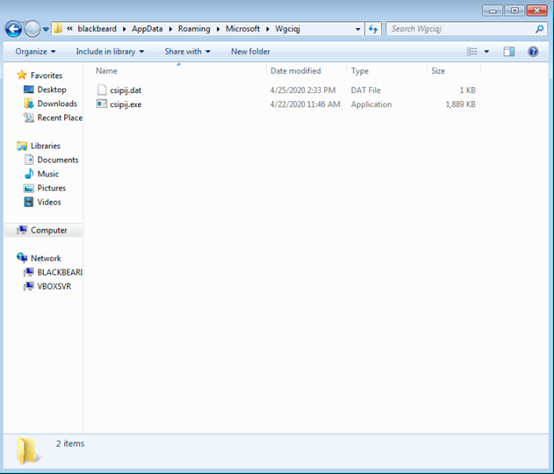Open the view options dropdown arrow

point(487,52)
